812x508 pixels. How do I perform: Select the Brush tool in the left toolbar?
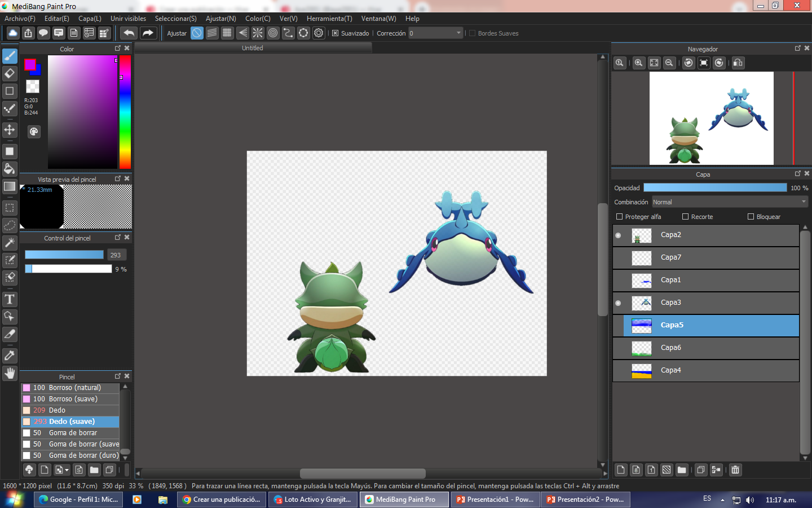click(10, 56)
